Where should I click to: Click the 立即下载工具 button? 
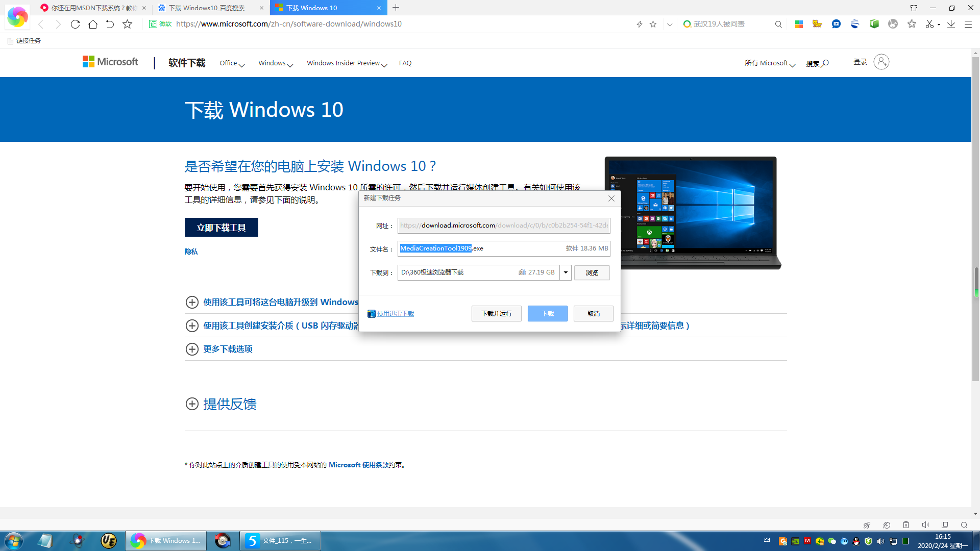(222, 228)
